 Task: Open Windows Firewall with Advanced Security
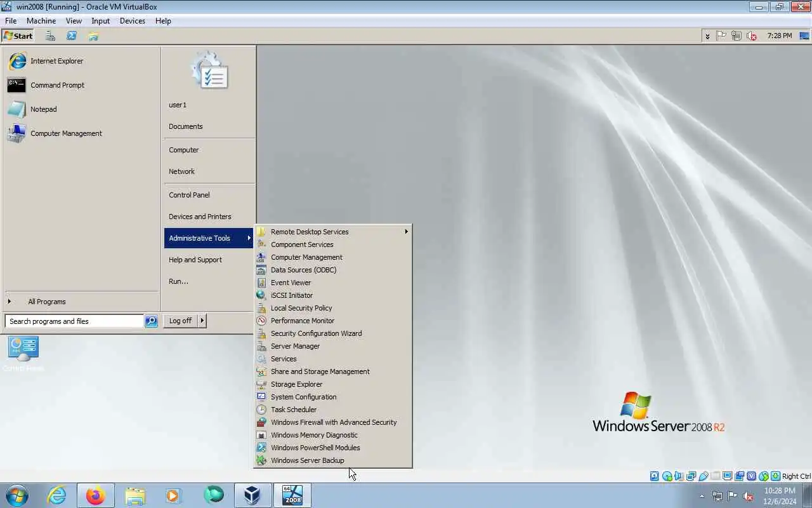click(332, 422)
